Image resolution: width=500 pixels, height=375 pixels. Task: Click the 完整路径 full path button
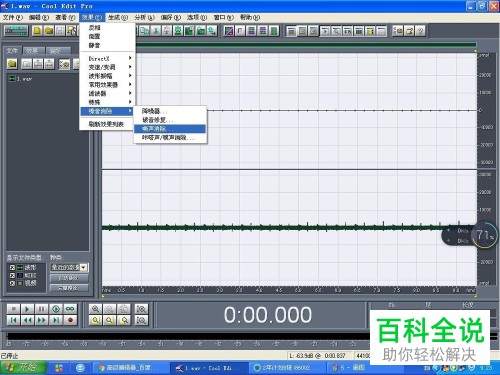click(69, 288)
